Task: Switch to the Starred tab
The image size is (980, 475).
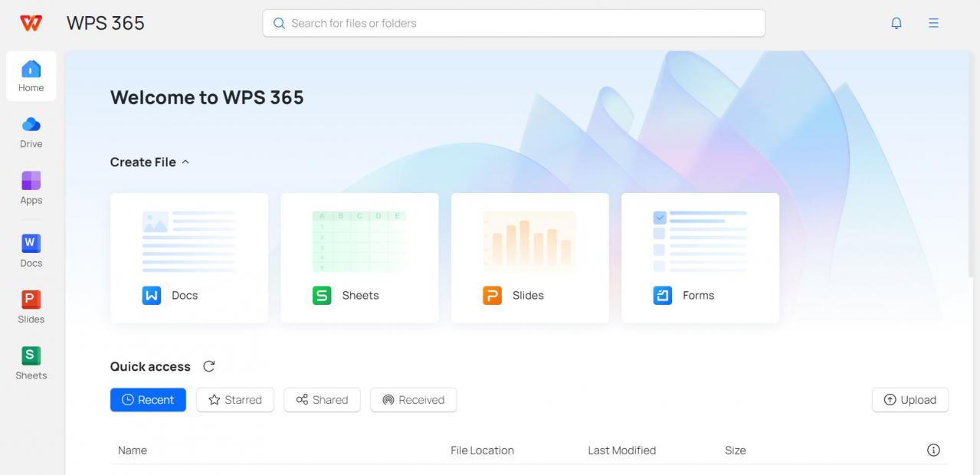Action: 235,400
